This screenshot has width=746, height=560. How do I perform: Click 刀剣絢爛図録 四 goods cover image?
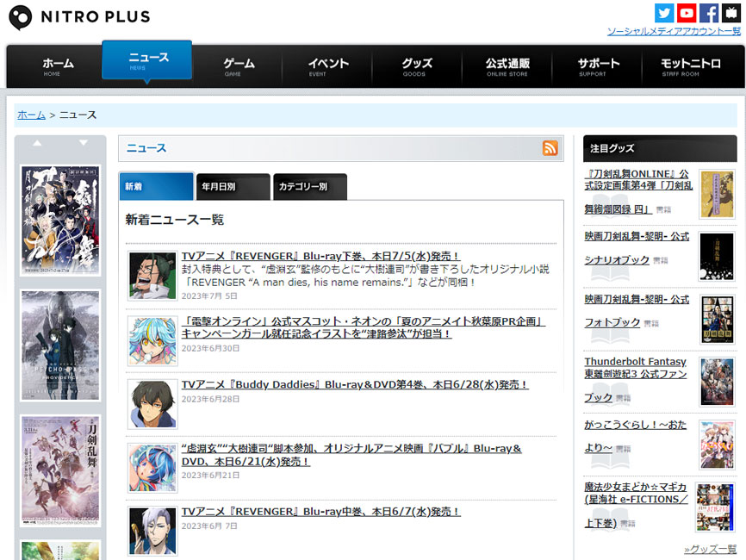click(x=717, y=194)
